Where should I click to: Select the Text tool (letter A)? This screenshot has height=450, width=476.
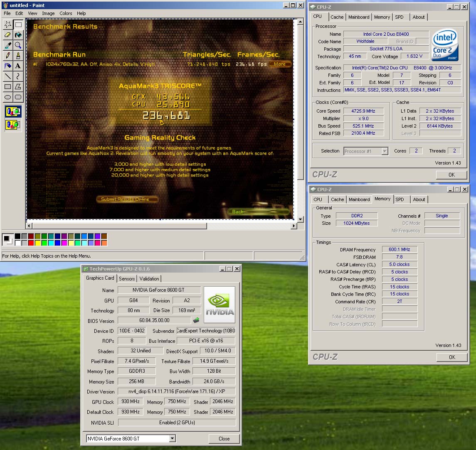coord(18,66)
